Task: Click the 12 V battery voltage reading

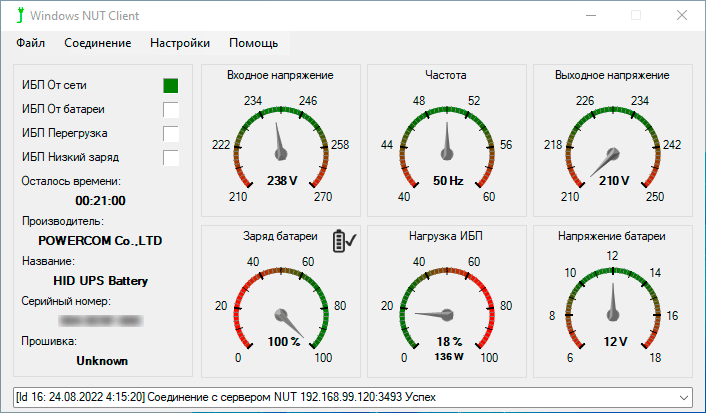Action: point(615,342)
